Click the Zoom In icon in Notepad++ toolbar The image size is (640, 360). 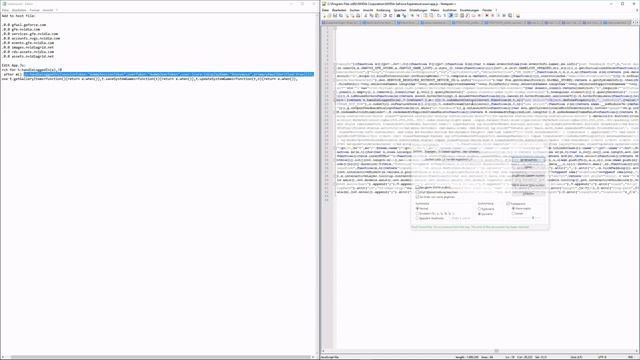tap(412, 16)
